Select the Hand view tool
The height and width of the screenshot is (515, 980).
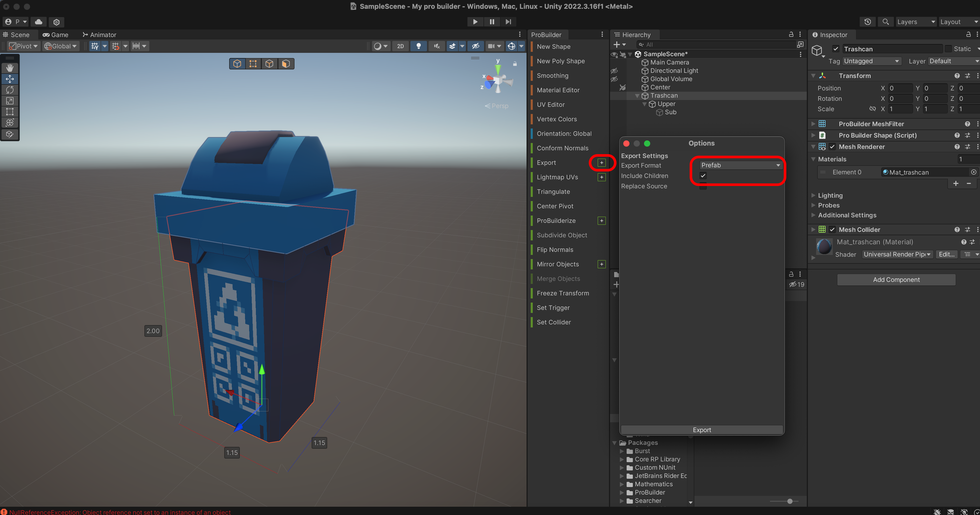click(10, 68)
